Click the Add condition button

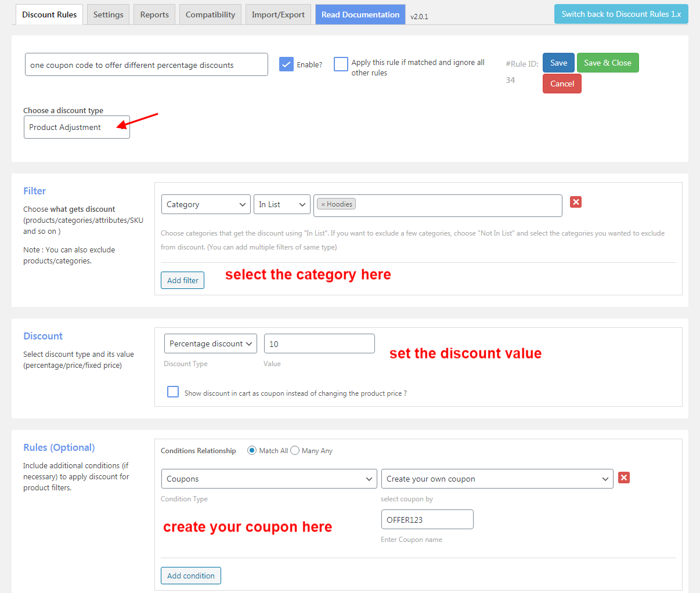click(x=190, y=575)
